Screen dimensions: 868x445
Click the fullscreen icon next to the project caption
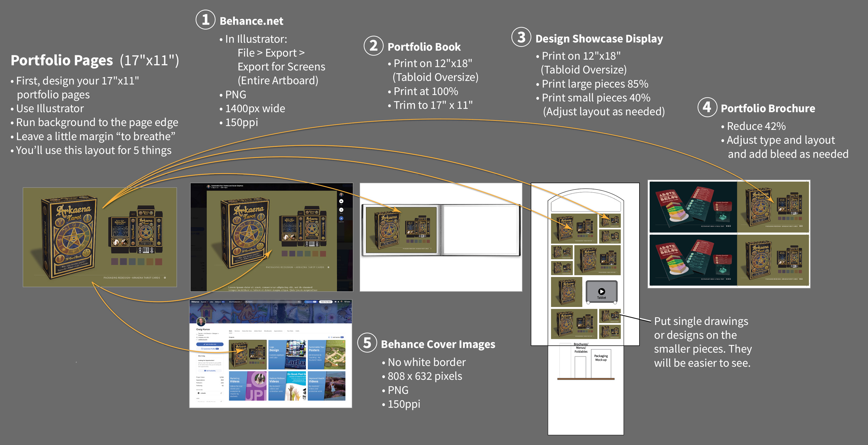pos(329,267)
